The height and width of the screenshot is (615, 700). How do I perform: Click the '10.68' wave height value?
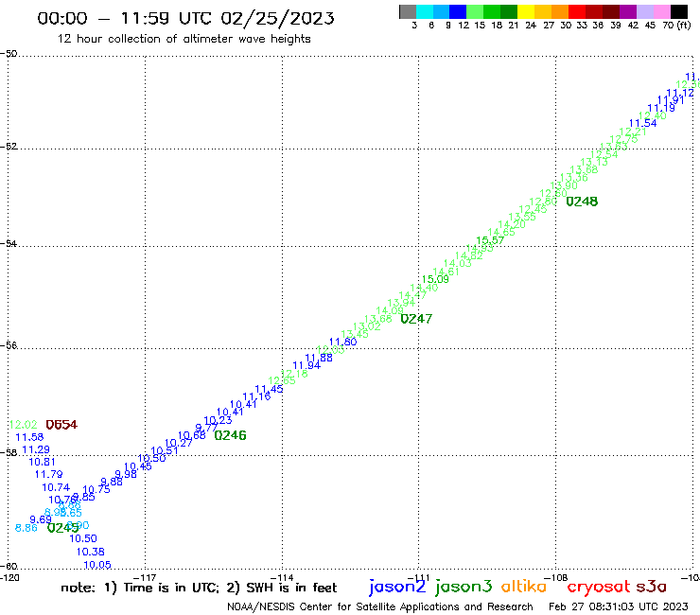tap(192, 435)
